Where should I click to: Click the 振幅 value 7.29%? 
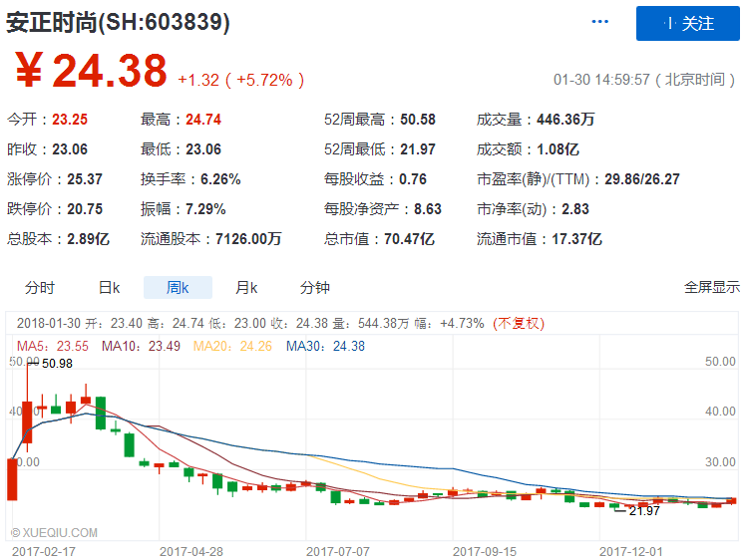point(205,209)
